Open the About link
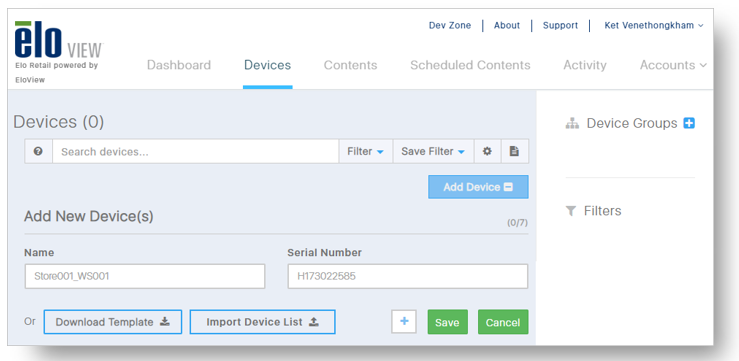 point(507,25)
